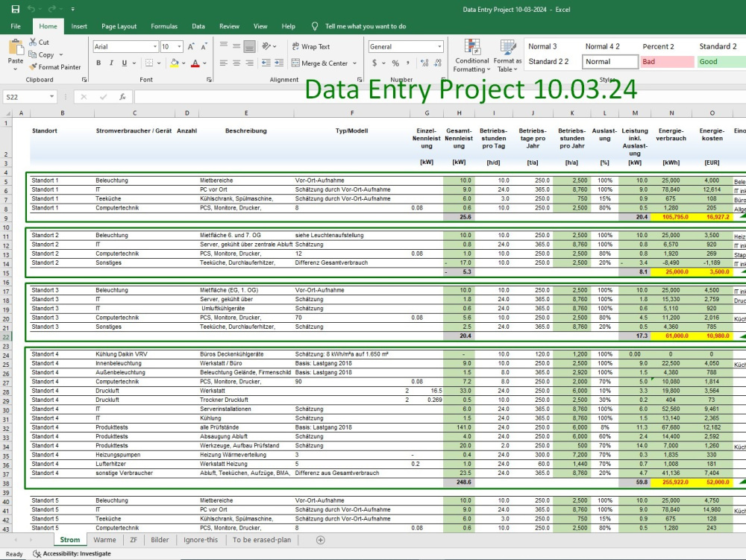Activate the Format Painter brush

point(33,67)
